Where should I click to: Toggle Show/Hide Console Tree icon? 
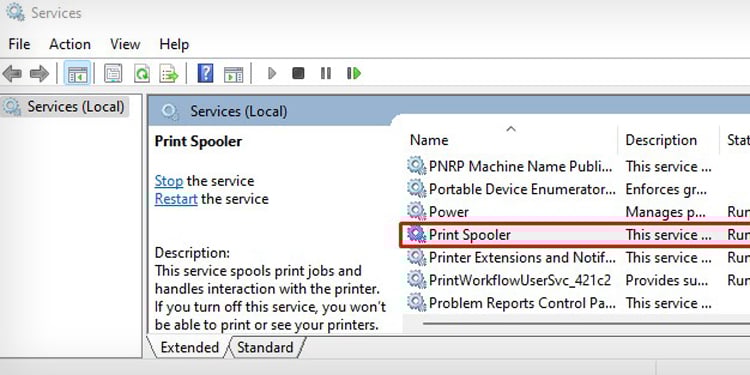(x=77, y=74)
